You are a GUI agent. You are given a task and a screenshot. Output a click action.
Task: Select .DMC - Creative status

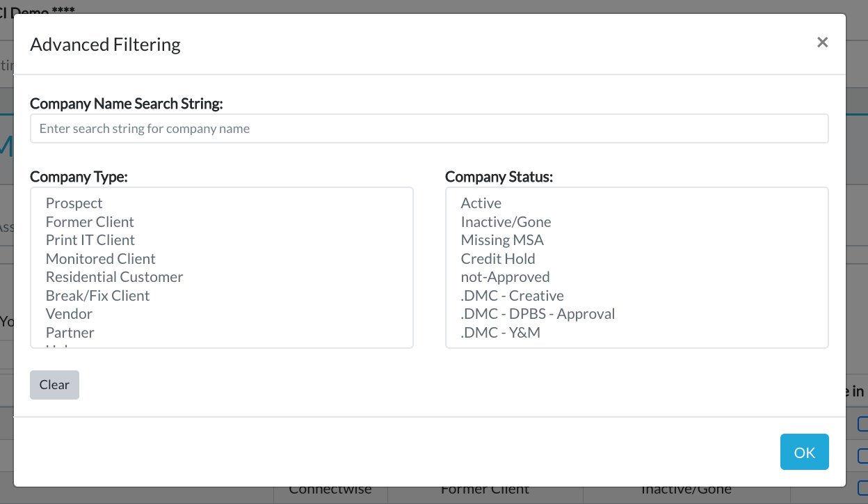tap(513, 296)
